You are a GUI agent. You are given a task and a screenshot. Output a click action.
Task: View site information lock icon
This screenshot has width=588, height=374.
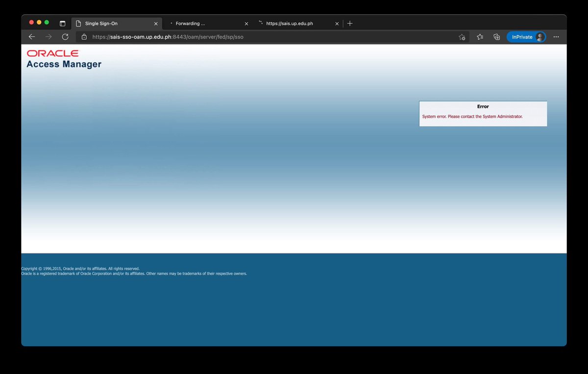pyautogui.click(x=84, y=37)
